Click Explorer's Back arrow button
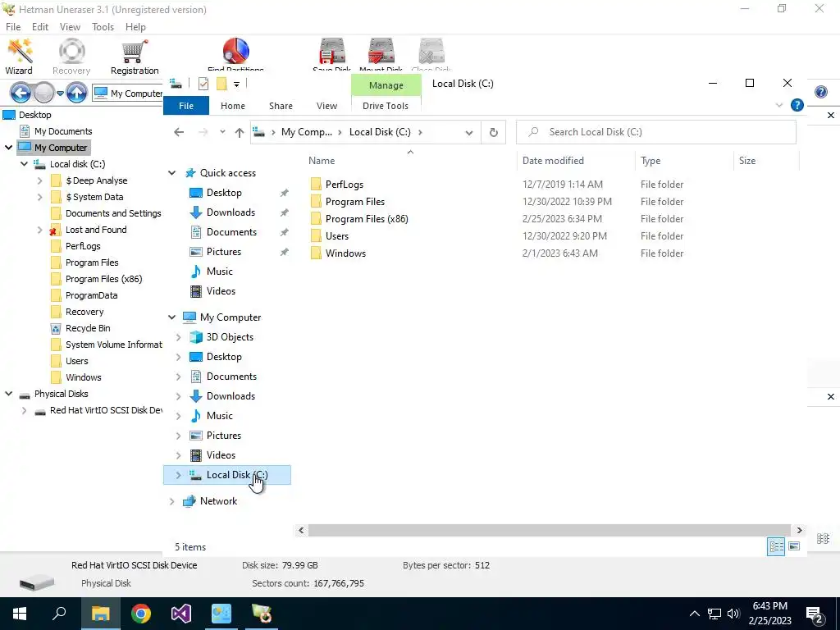Image resolution: width=840 pixels, height=630 pixels. pos(179,132)
